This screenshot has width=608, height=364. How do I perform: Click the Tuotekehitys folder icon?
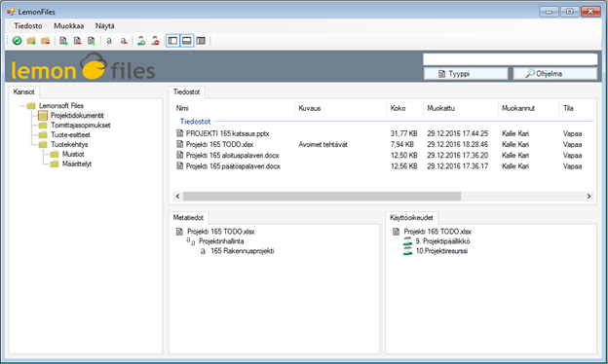pos(43,144)
